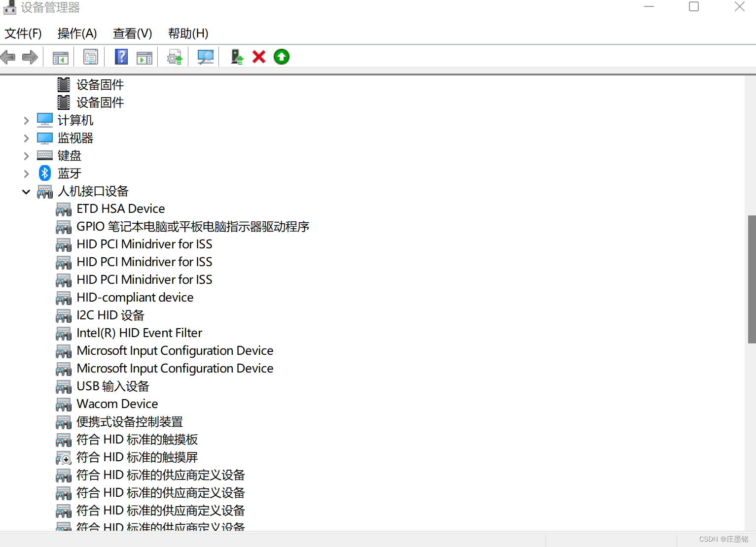This screenshot has width=756, height=547.
Task: Minimize the Device Manager window
Action: tap(649, 7)
